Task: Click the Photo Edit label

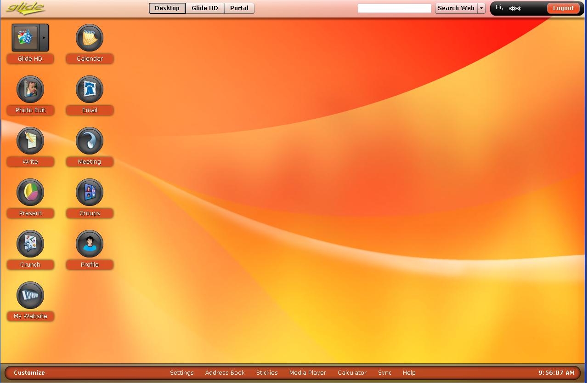Action: tap(30, 110)
